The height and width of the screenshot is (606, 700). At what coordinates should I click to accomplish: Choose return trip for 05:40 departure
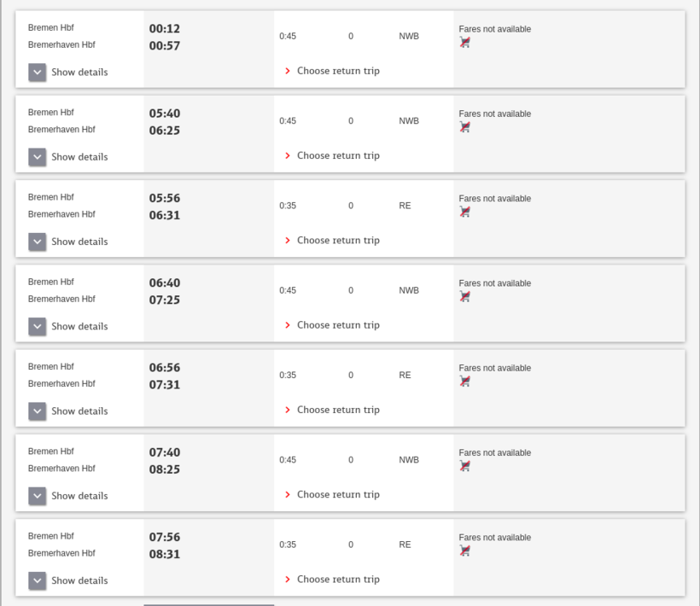point(337,155)
